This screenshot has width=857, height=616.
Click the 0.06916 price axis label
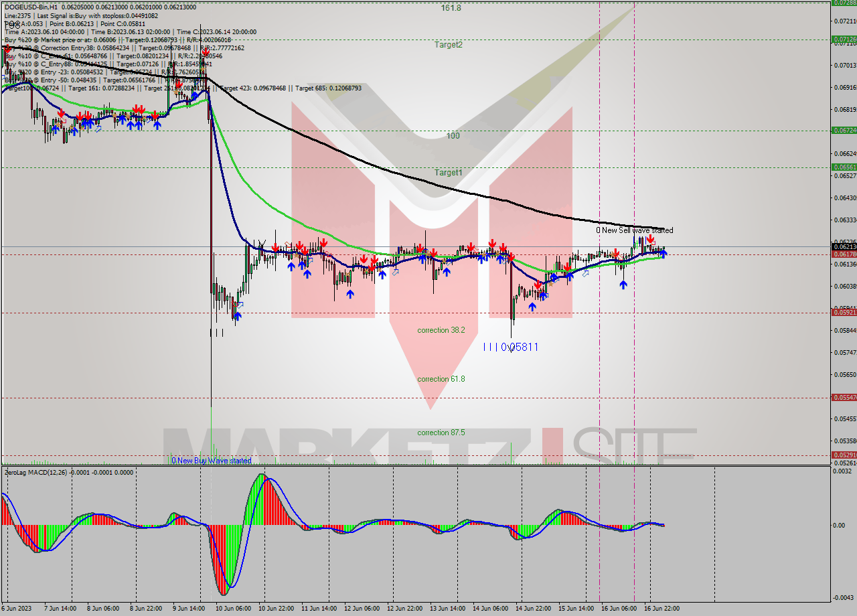844,87
